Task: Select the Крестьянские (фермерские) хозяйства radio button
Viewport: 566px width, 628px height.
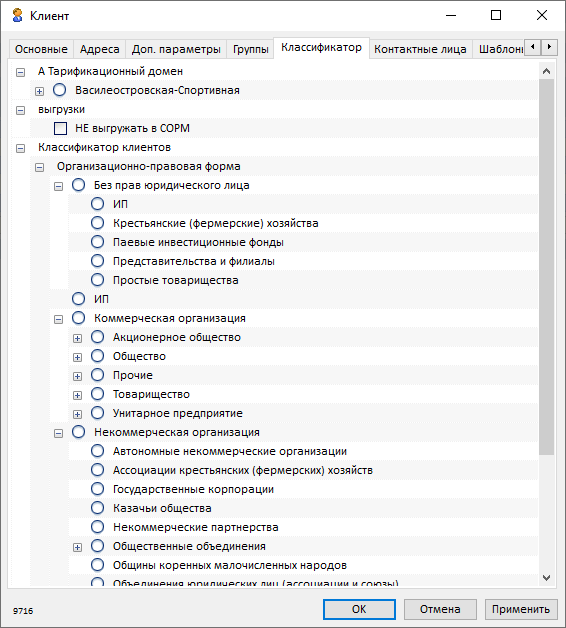Action: [97, 223]
